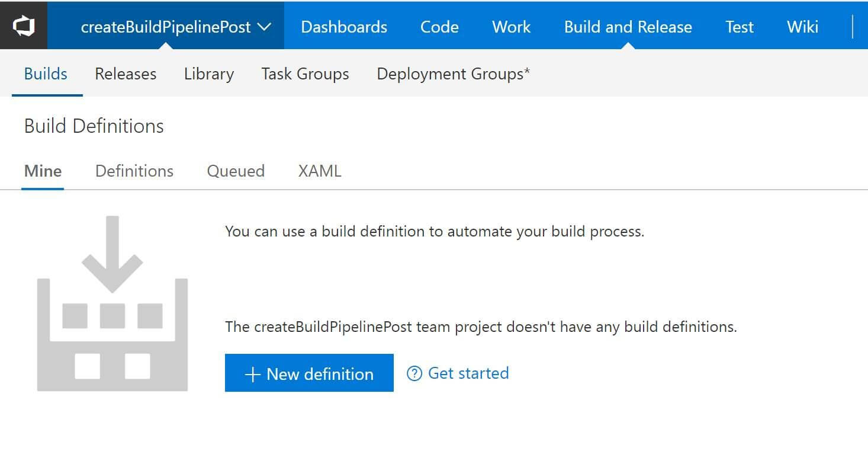Select Build and Release in top navigation

tap(628, 27)
